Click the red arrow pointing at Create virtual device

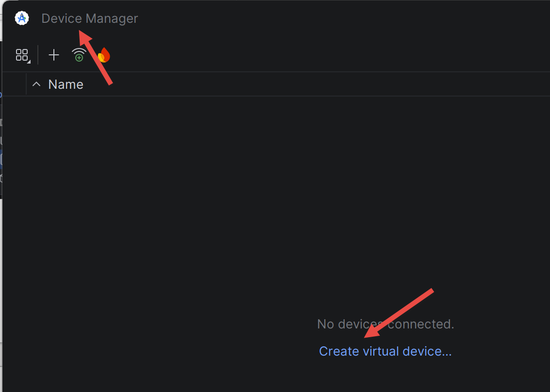click(x=399, y=313)
